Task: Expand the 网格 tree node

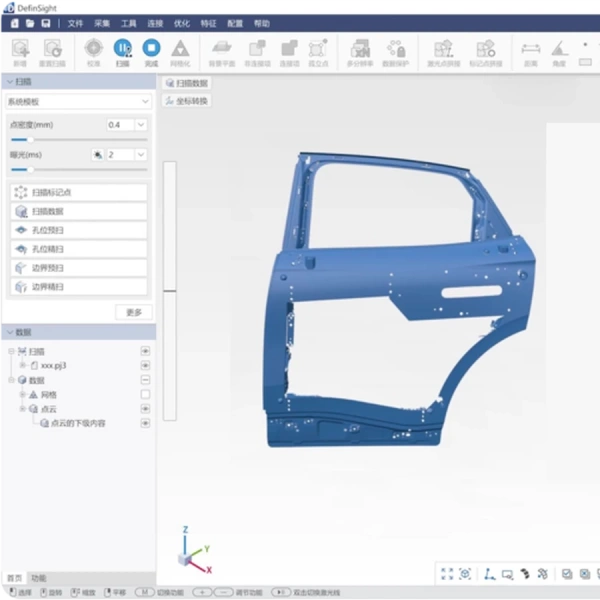Action: point(23,394)
